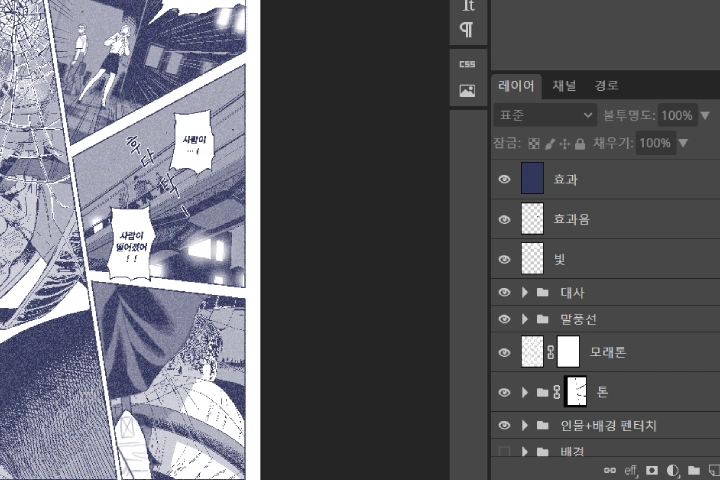
Task: Lock layer position move icon
Action: (565, 144)
